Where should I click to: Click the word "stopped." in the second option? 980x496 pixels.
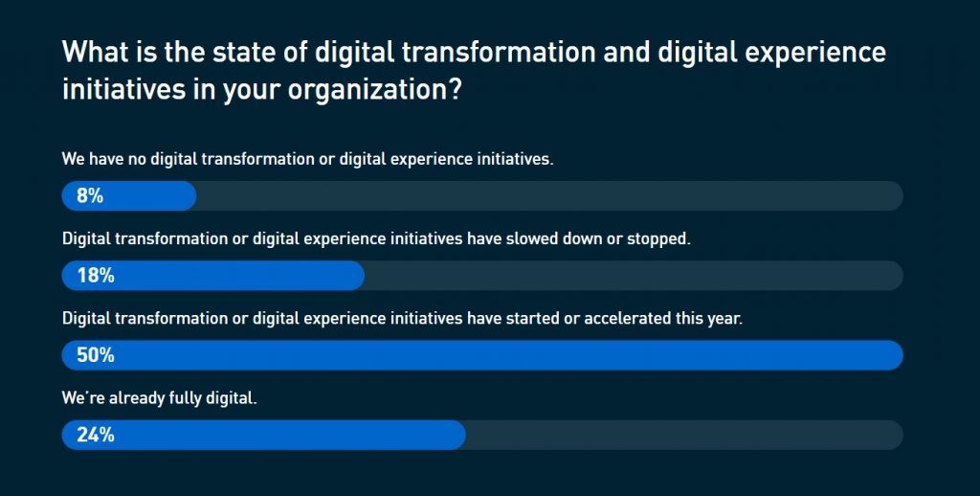658,238
